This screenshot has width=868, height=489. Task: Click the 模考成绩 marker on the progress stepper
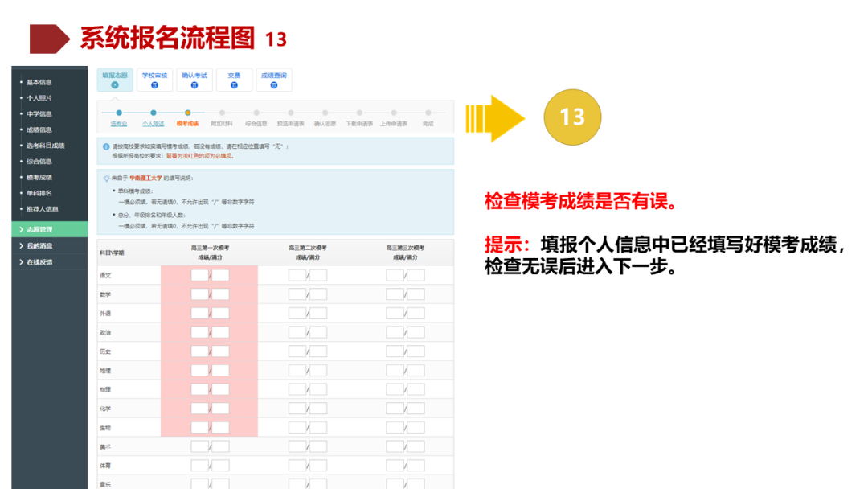(187, 112)
